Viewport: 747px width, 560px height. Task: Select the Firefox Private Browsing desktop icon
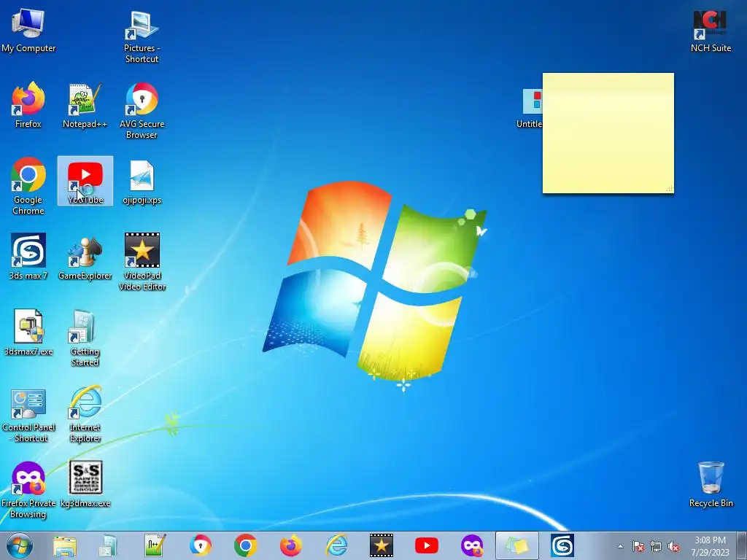click(x=28, y=489)
